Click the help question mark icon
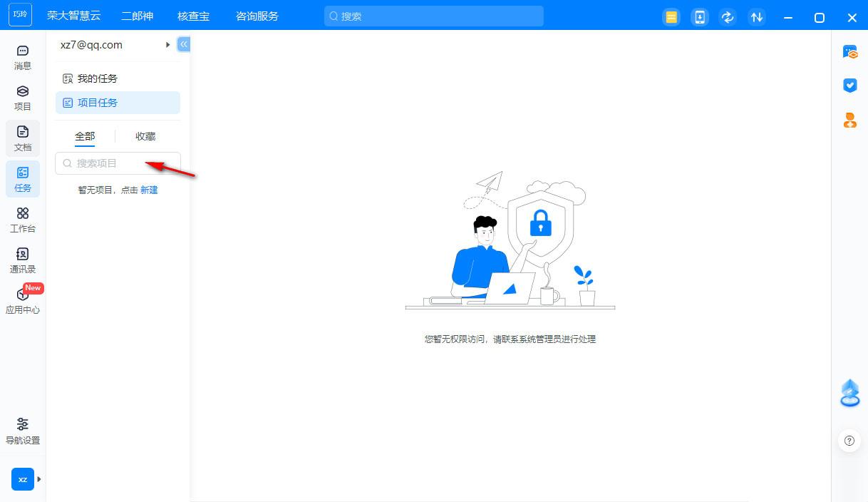Viewport: 868px width, 502px height. 849,441
